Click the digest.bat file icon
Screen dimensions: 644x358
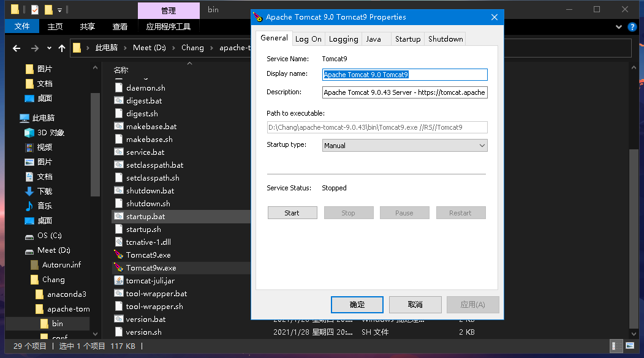coord(119,100)
